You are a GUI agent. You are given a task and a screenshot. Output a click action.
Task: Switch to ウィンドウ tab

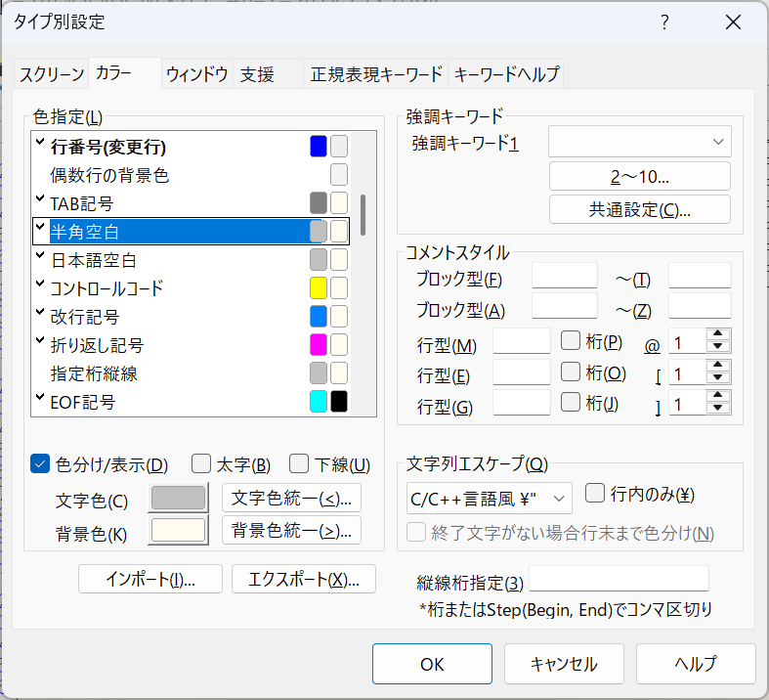[x=197, y=74]
